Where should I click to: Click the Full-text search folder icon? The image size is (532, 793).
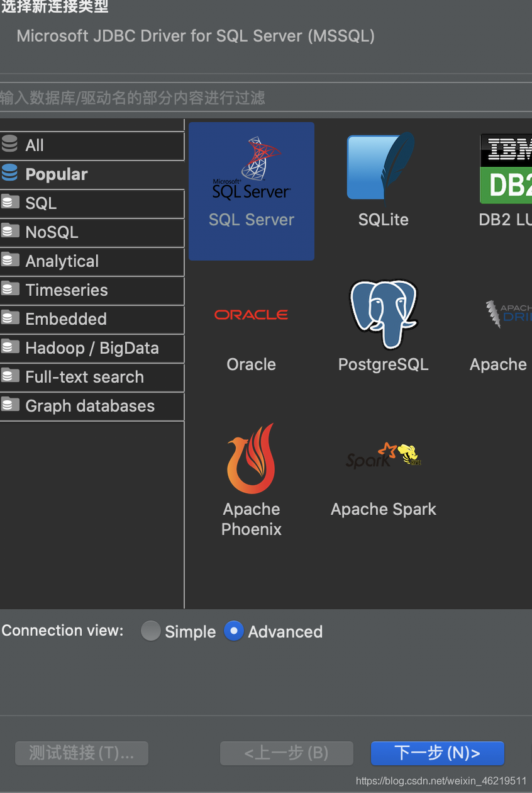coord(9,376)
